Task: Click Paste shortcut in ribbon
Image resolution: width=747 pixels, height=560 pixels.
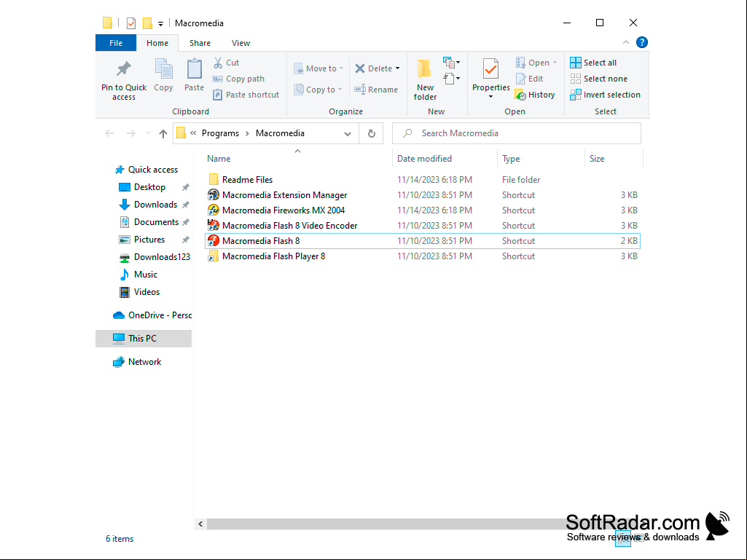Action: (x=246, y=95)
